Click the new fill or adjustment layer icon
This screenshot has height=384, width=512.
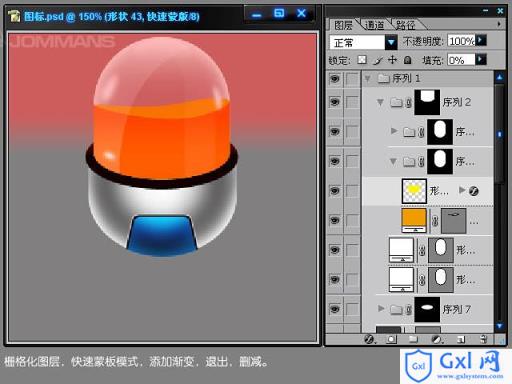[x=436, y=339]
